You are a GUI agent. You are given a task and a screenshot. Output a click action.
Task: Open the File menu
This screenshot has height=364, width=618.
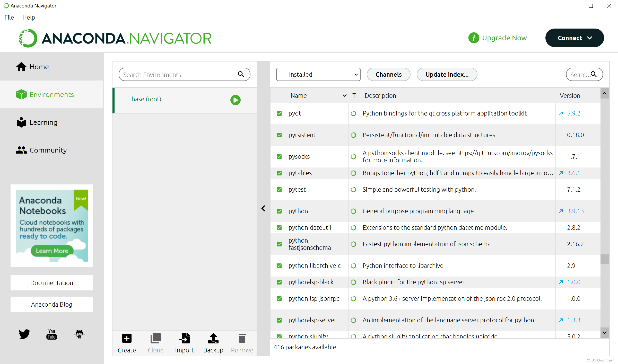(x=9, y=17)
